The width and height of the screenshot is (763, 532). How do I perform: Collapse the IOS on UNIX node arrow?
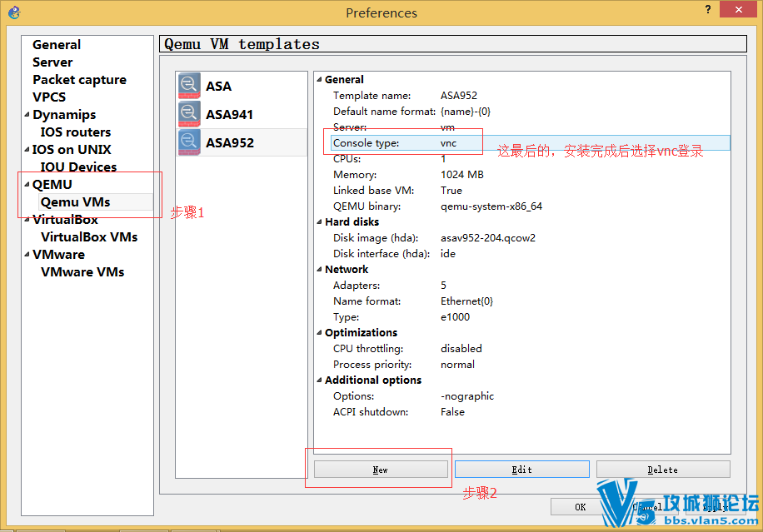point(27,150)
